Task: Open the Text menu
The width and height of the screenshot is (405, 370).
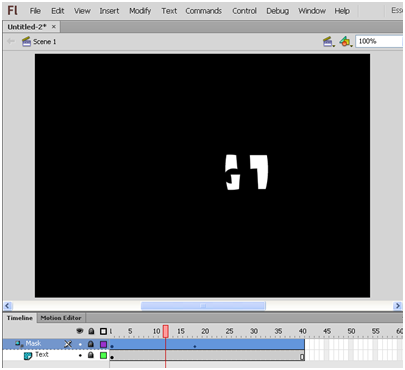Action: tap(169, 11)
